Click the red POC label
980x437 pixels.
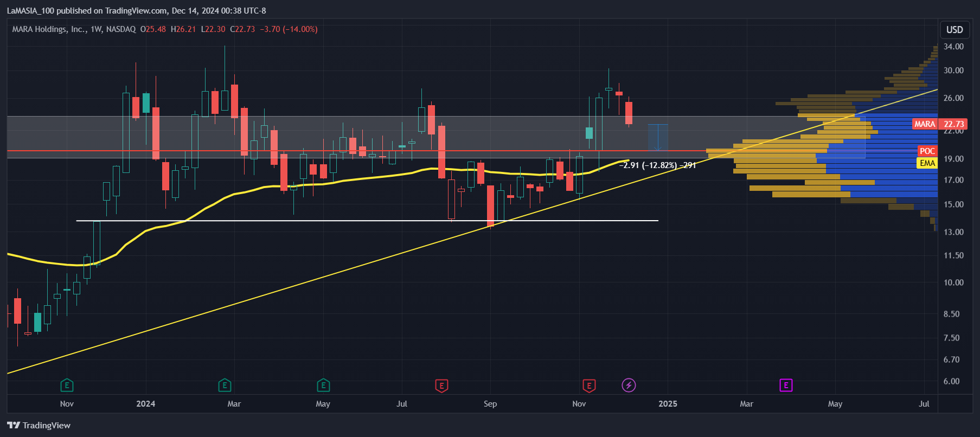point(927,151)
